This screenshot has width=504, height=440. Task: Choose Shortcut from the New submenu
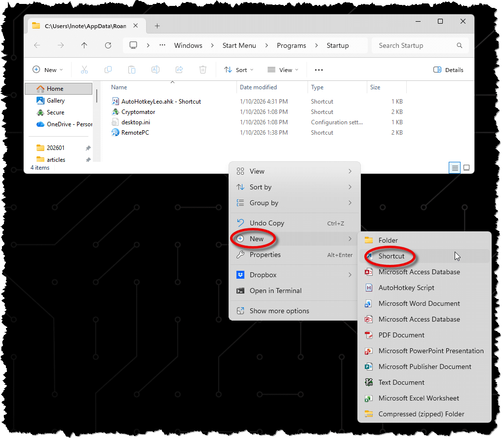[391, 256]
